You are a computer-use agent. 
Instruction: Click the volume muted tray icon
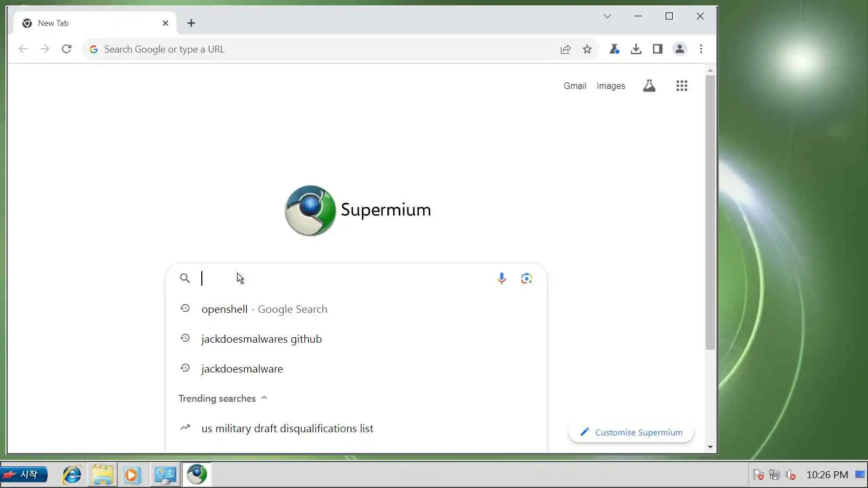[791, 475]
